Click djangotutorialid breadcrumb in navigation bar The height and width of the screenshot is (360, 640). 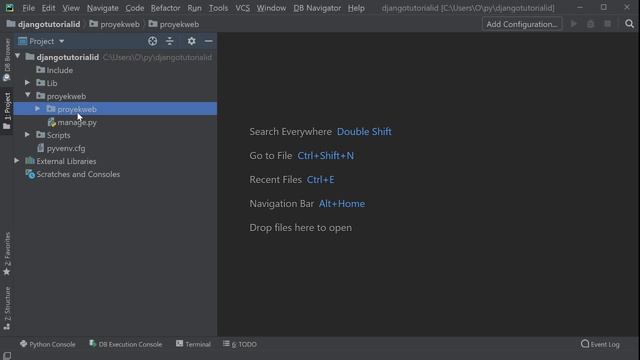44,24
